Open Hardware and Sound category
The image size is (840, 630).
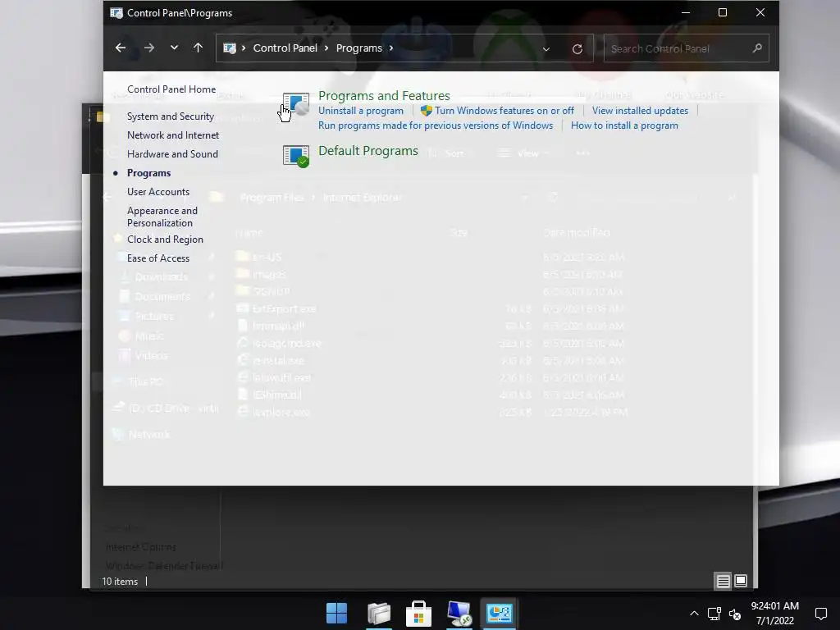click(172, 153)
